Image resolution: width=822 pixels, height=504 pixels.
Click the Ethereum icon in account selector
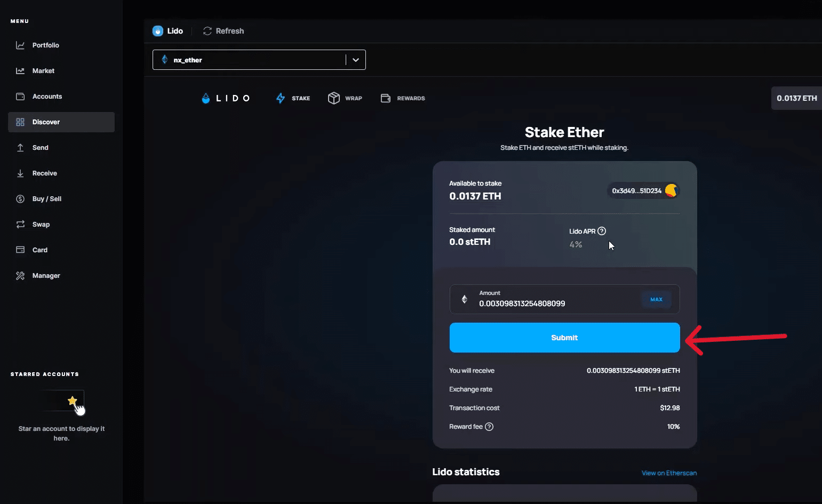coord(165,60)
